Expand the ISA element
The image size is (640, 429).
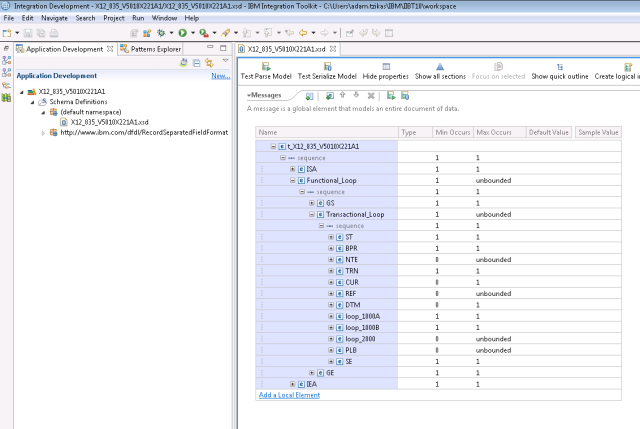(292, 169)
